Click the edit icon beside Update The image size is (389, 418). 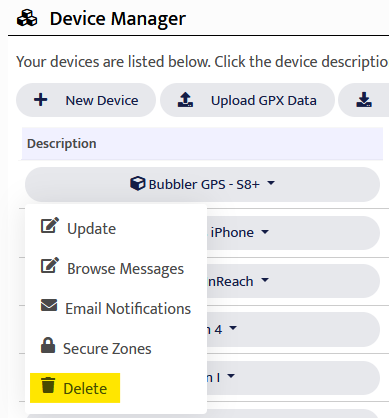point(50,225)
